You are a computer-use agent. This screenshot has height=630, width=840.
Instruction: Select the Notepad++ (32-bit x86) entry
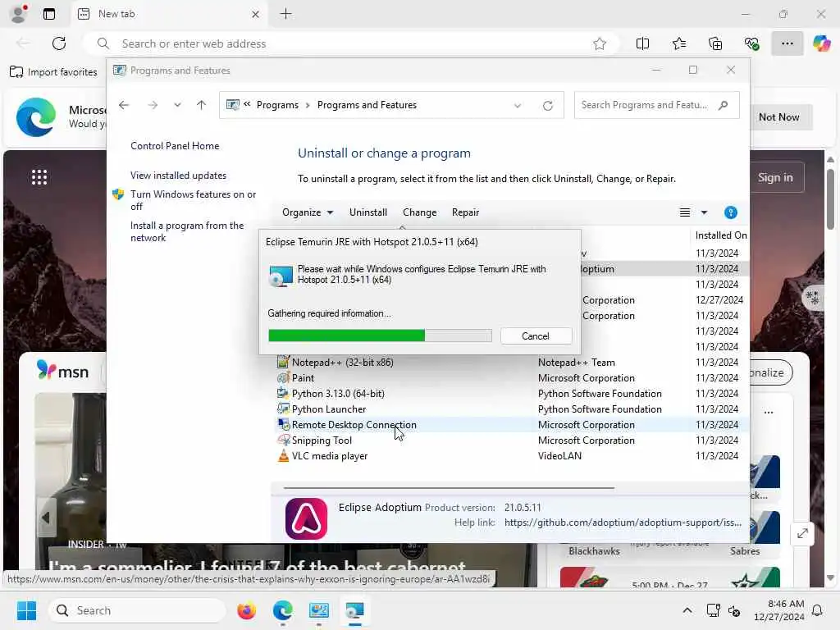click(343, 362)
